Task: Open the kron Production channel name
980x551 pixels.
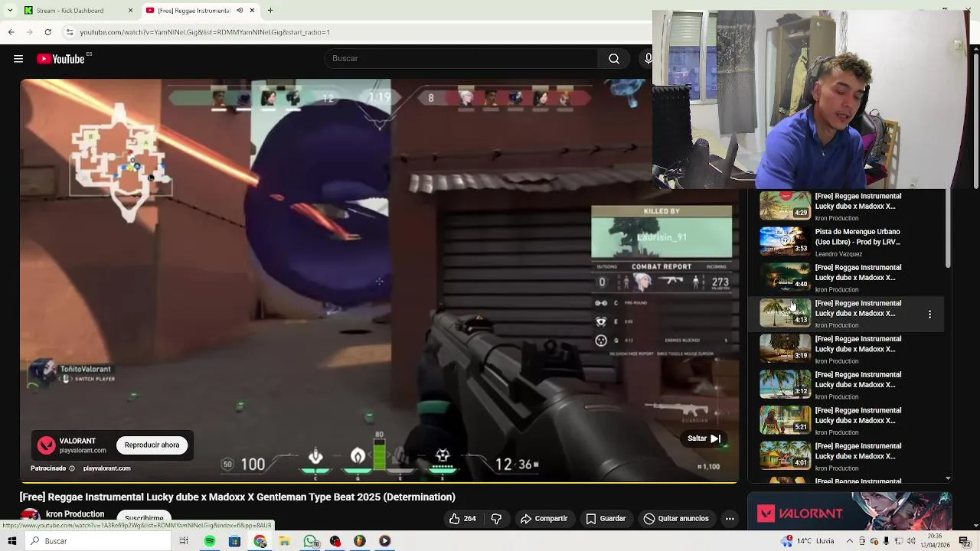Action: pyautogui.click(x=75, y=514)
